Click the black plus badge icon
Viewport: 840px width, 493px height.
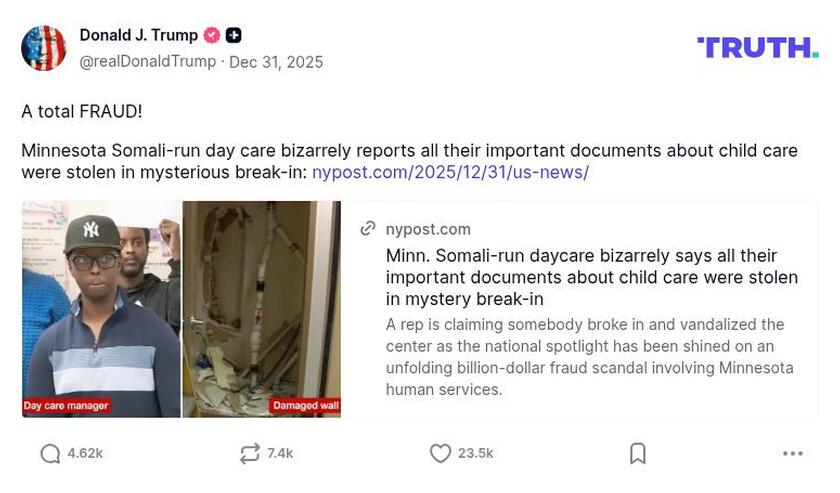(x=233, y=35)
